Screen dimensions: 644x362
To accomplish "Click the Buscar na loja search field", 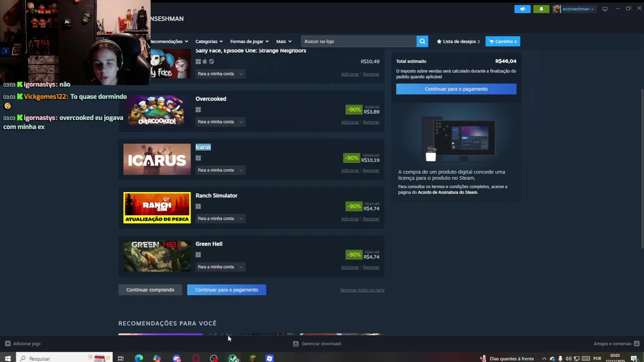I will [359, 41].
